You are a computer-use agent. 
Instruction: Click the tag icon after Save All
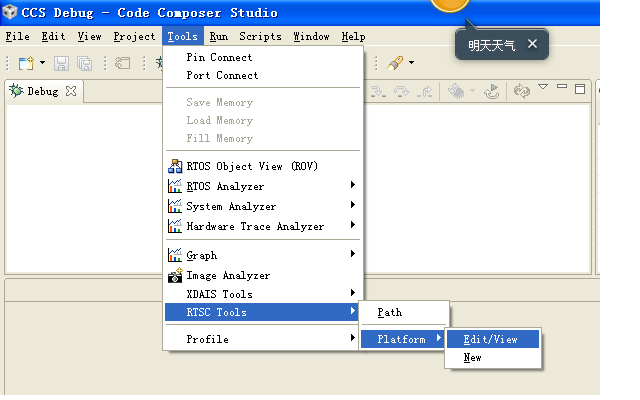(x=122, y=63)
